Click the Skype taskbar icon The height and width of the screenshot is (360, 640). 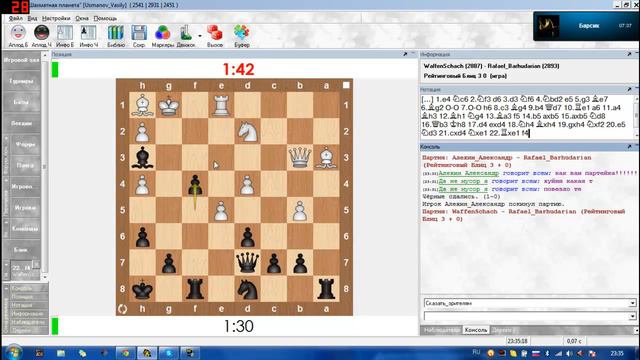pyautogui.click(x=168, y=353)
